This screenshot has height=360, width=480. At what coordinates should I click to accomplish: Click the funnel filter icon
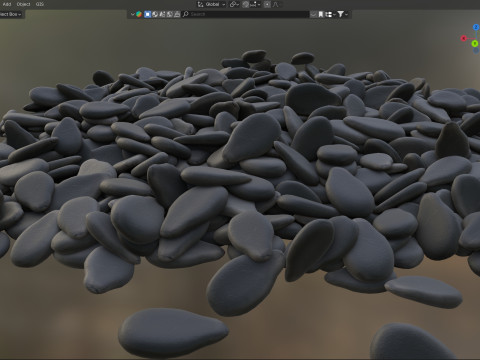(x=340, y=14)
